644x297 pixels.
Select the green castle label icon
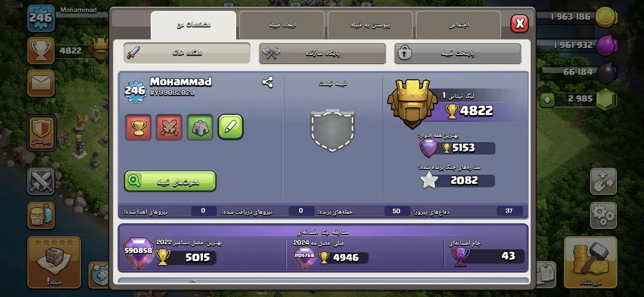[x=200, y=127]
